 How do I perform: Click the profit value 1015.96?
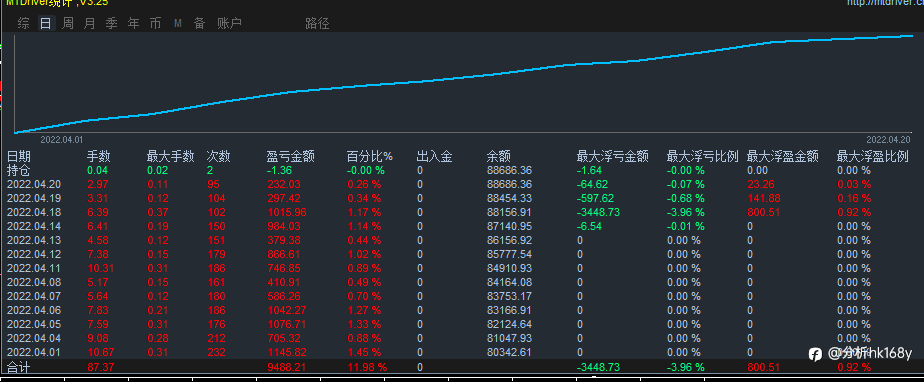point(286,212)
